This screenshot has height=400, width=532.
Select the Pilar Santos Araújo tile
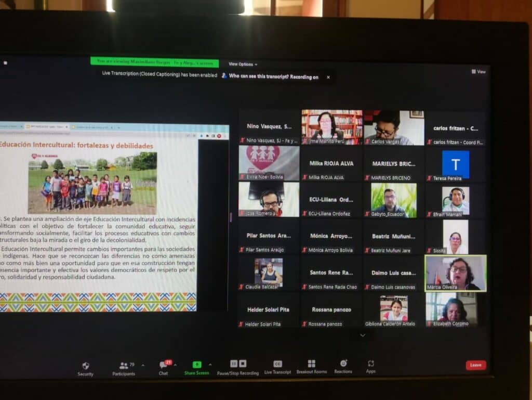click(x=269, y=237)
